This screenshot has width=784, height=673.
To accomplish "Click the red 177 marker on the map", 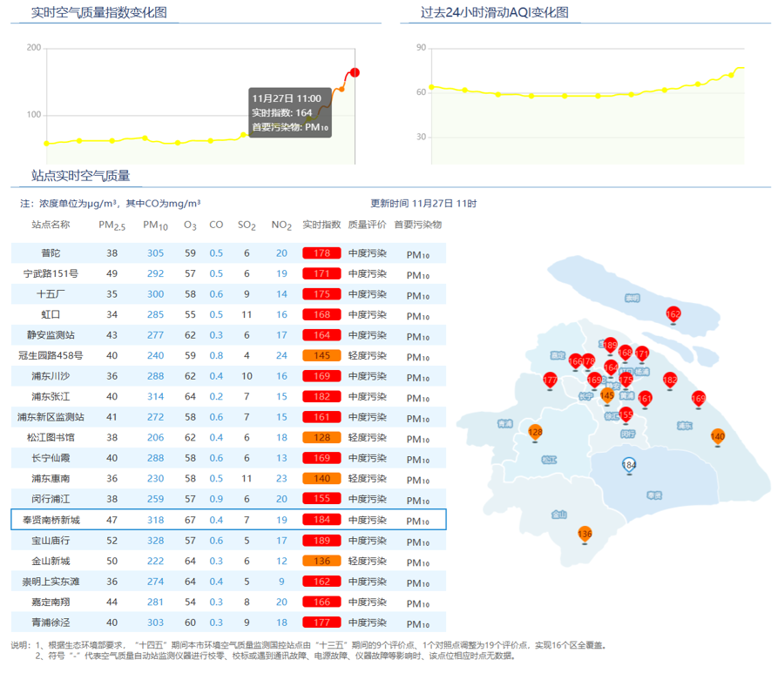I will [550, 380].
